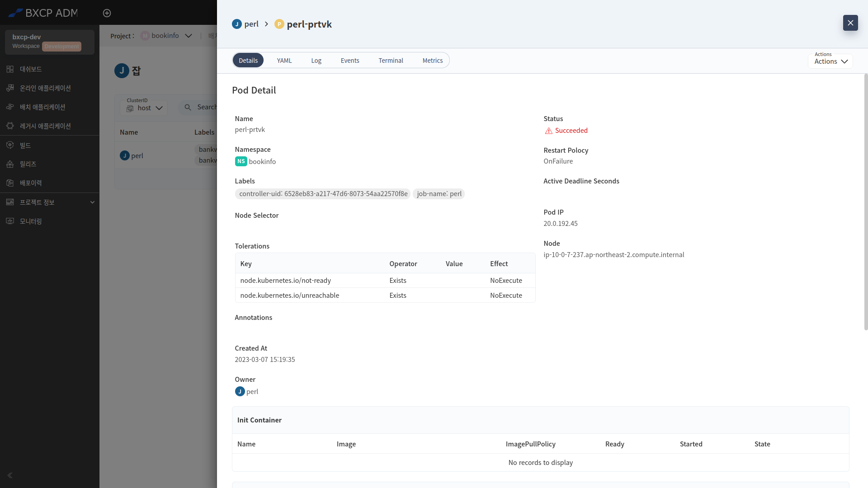Switch to the Log tab

coord(316,61)
